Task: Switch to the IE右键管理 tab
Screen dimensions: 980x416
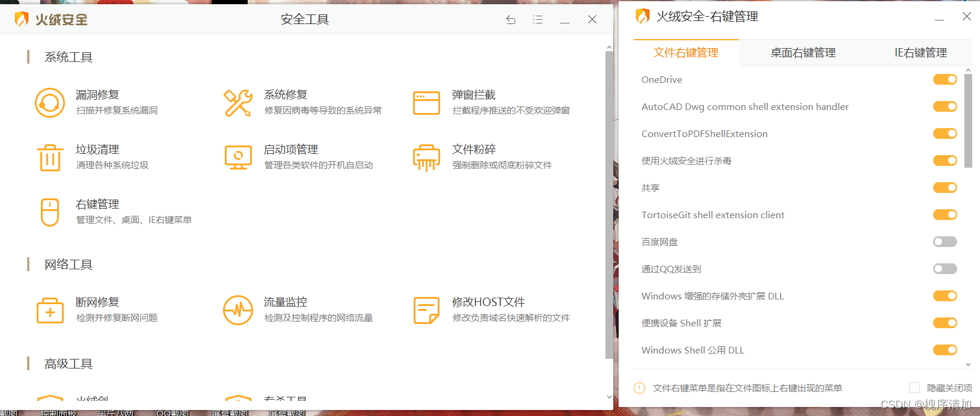Action: 920,53
